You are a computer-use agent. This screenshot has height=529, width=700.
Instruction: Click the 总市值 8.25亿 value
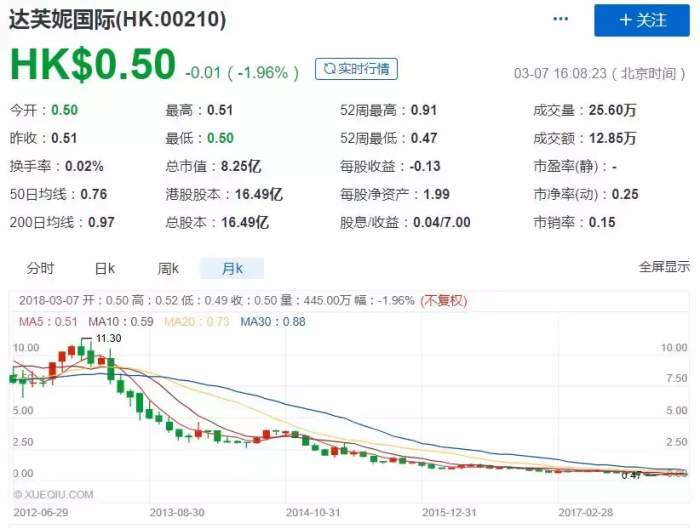[241, 167]
